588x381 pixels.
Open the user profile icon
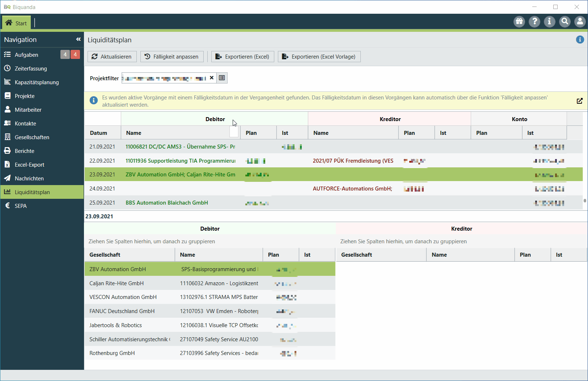580,22
